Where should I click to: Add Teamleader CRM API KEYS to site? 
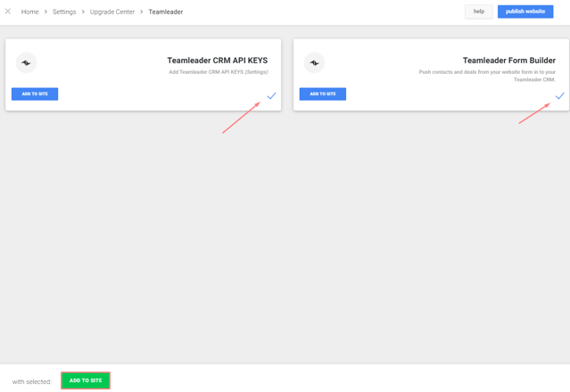coord(35,94)
